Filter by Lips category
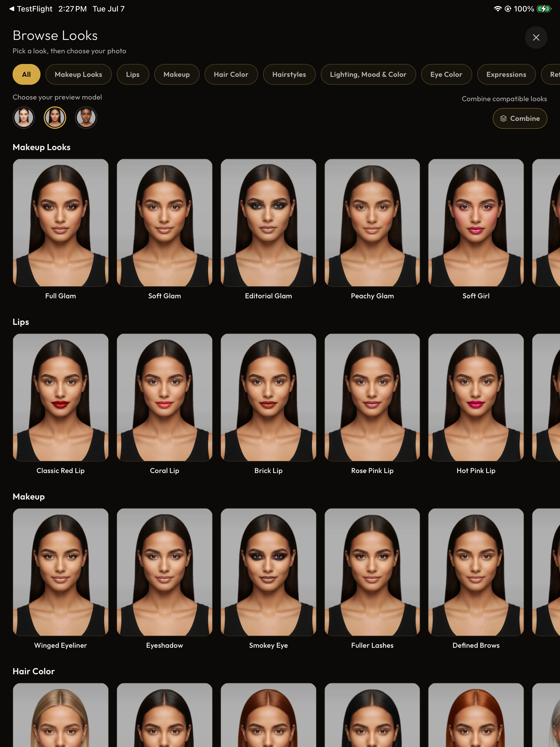 coord(133,74)
